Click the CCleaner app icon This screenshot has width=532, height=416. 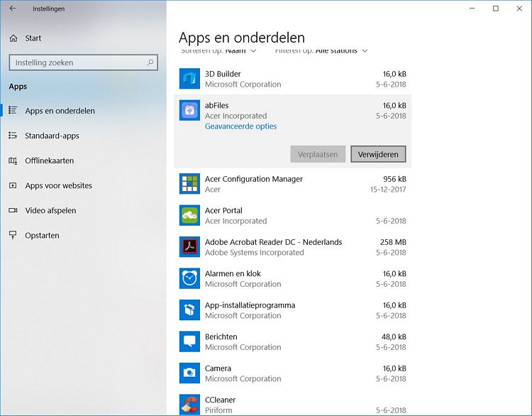(189, 405)
